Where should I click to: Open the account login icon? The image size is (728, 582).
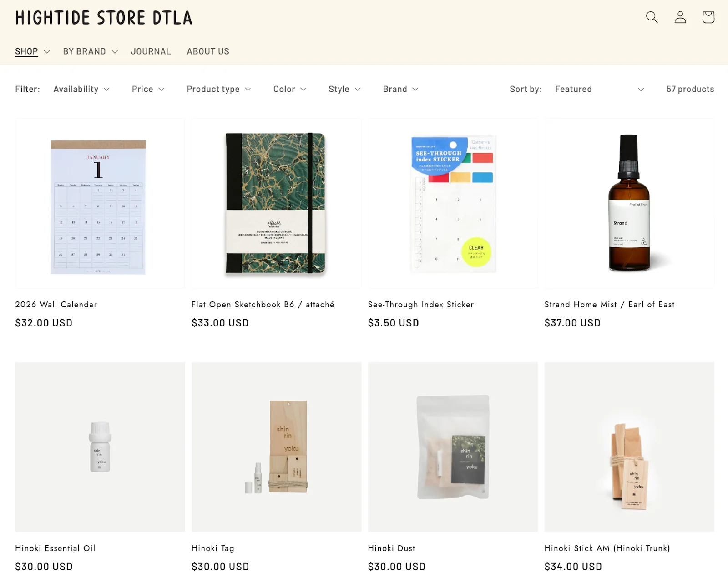click(x=680, y=17)
